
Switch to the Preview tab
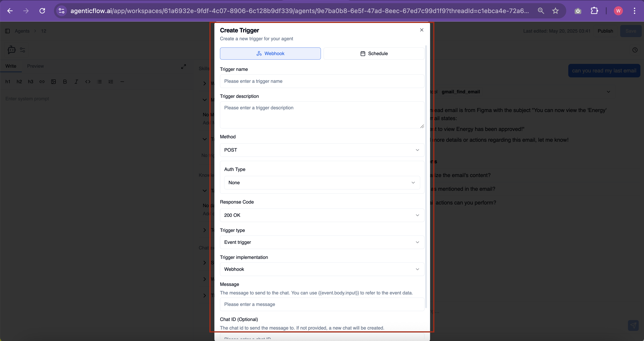[x=35, y=66]
